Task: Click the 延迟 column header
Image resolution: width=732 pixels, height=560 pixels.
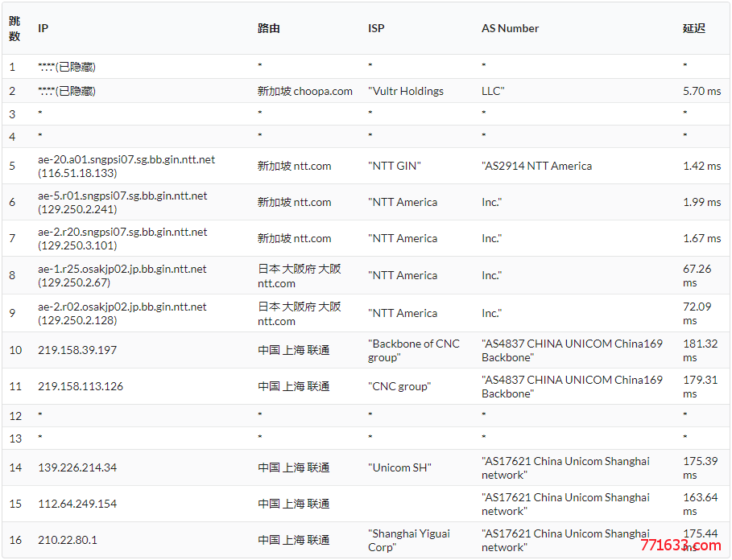Action: [x=693, y=28]
